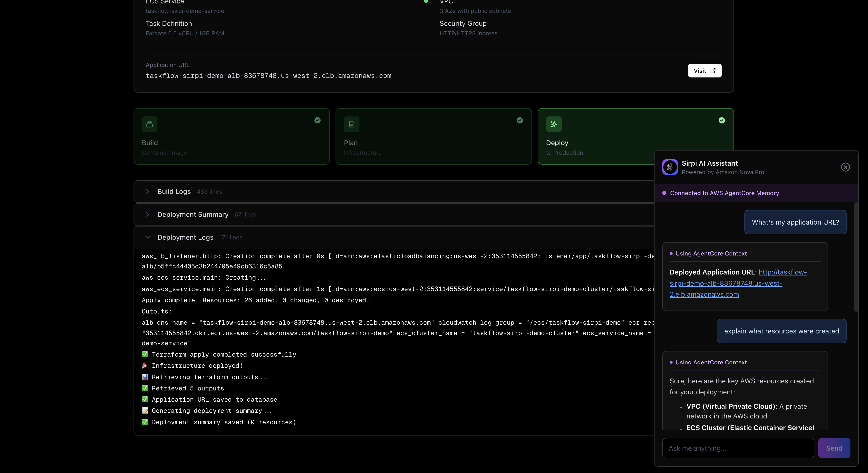Click the Deploy step green checkmark
The image size is (868, 473).
pos(721,120)
